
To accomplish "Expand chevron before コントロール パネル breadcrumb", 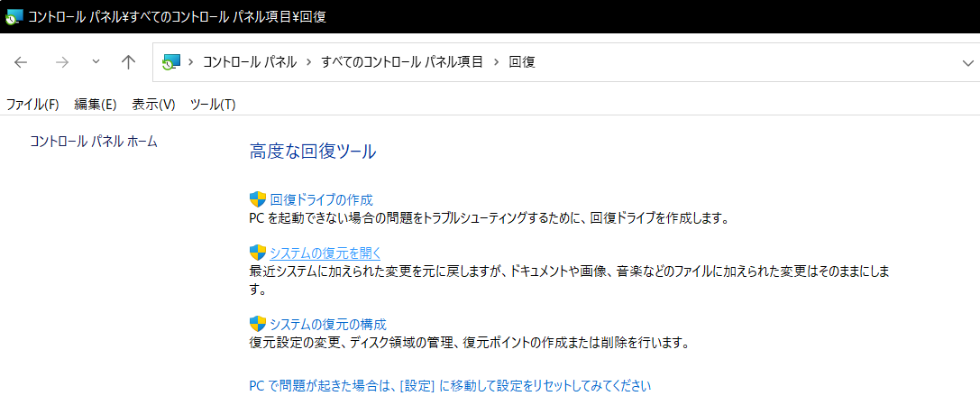I will pyautogui.click(x=190, y=62).
